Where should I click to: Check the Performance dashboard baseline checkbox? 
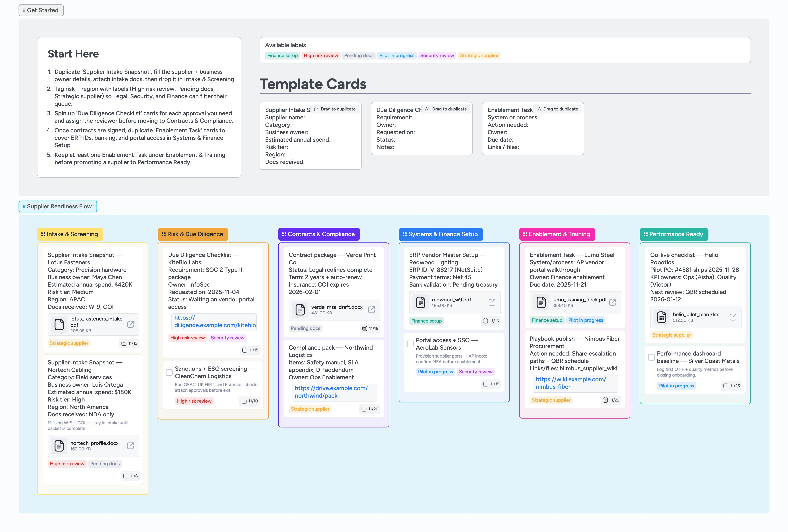point(651,357)
